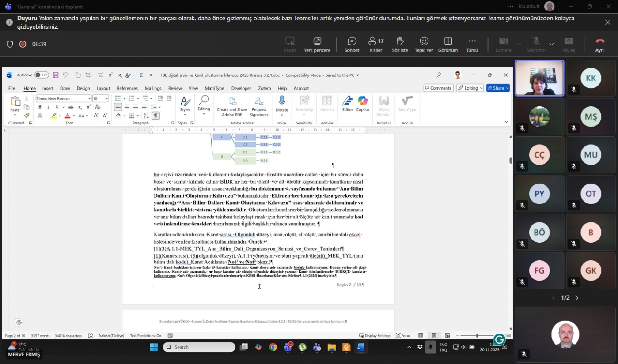Click the Share button in Word
This screenshot has width=618, height=364.
498,88
